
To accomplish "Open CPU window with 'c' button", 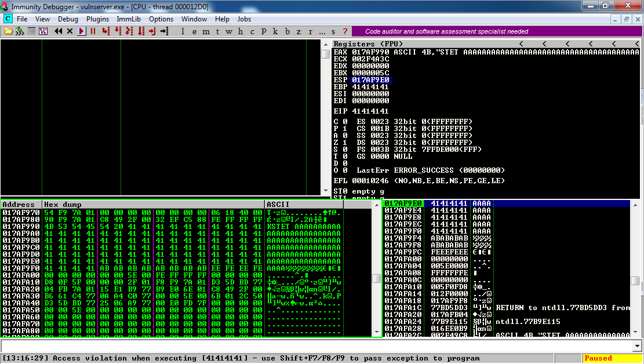I will (252, 31).
